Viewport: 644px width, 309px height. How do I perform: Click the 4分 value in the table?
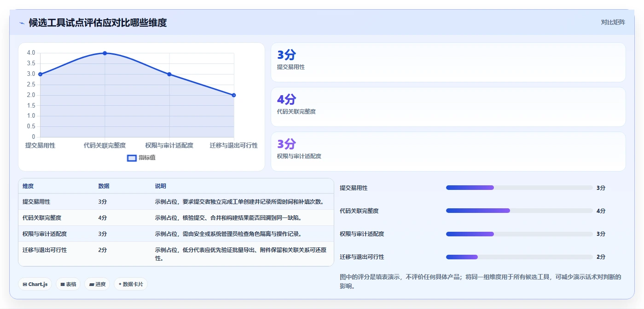pyautogui.click(x=102, y=217)
